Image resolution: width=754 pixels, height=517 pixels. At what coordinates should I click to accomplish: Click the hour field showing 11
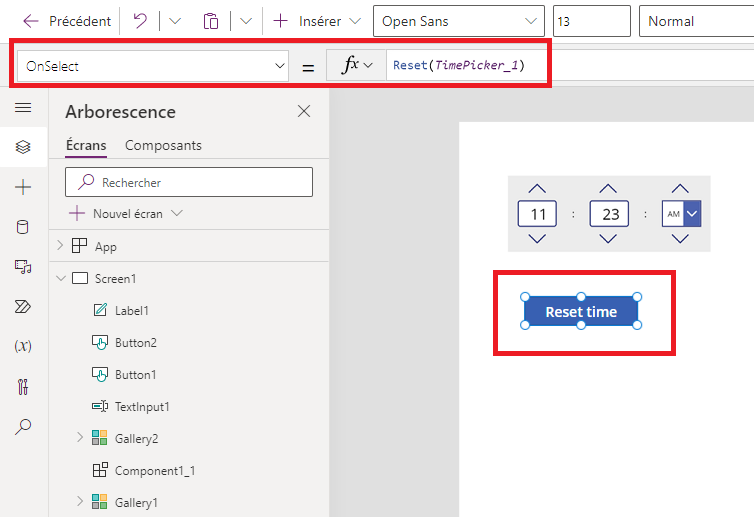pos(537,214)
